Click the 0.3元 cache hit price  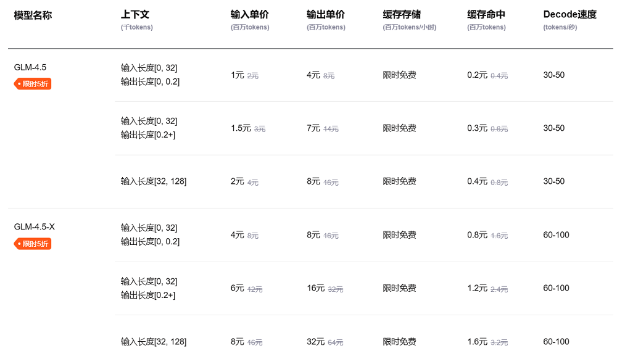[477, 128]
